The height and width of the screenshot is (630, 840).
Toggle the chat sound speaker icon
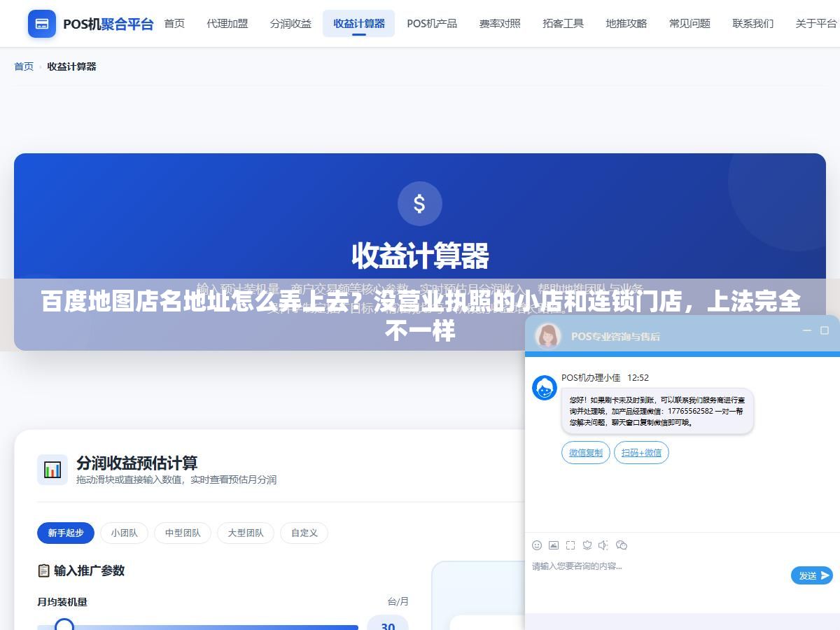tap(603, 545)
